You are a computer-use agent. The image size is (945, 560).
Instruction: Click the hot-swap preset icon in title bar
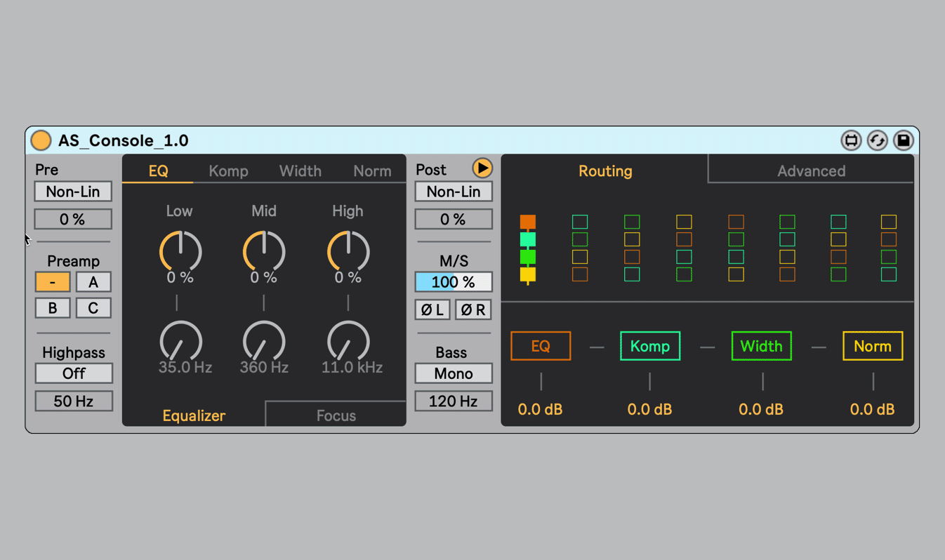point(877,140)
